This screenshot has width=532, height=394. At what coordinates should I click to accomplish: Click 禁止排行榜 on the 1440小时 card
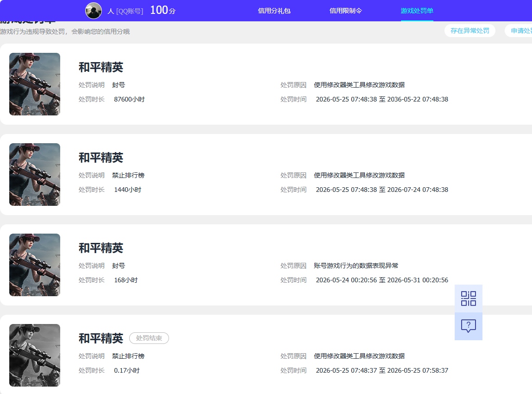(128, 175)
